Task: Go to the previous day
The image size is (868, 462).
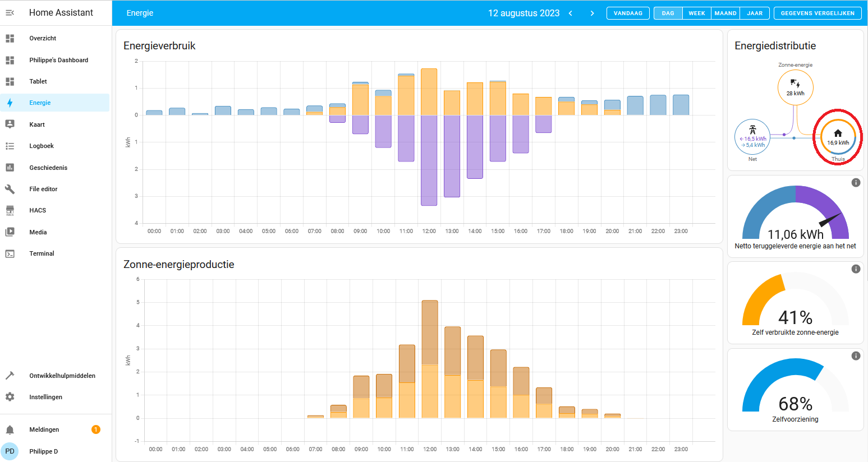Action: (x=571, y=13)
